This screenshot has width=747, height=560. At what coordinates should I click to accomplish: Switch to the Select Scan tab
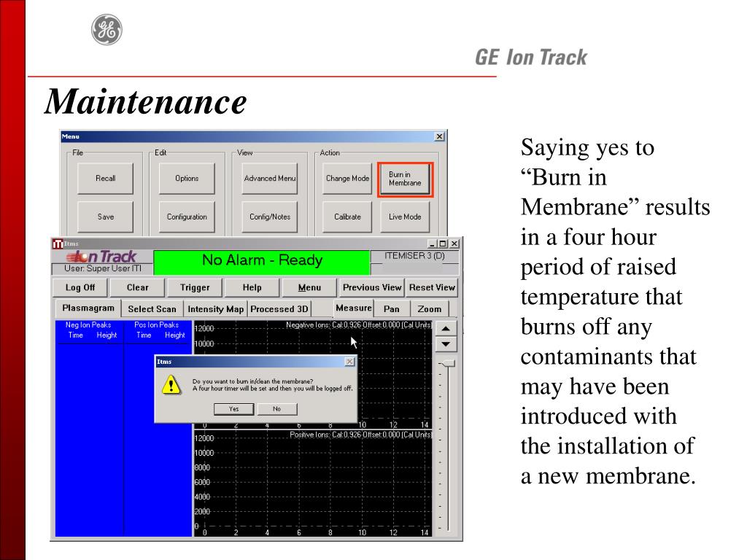click(x=152, y=309)
